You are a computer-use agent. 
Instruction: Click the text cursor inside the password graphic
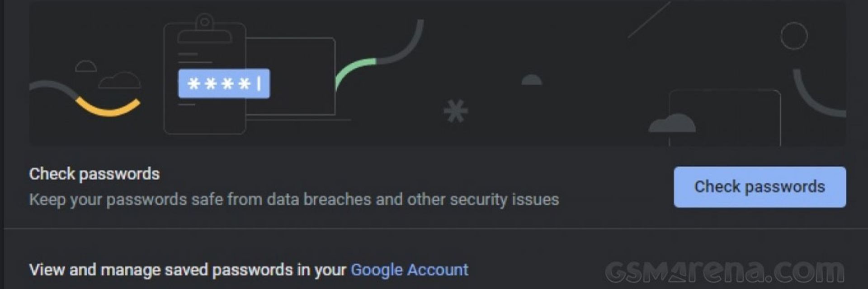259,84
